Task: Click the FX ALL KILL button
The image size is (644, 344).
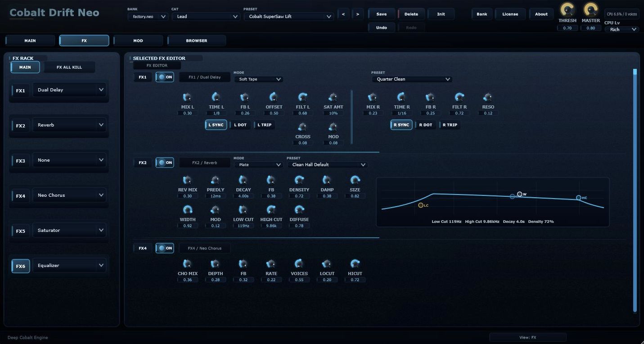Action: point(69,67)
